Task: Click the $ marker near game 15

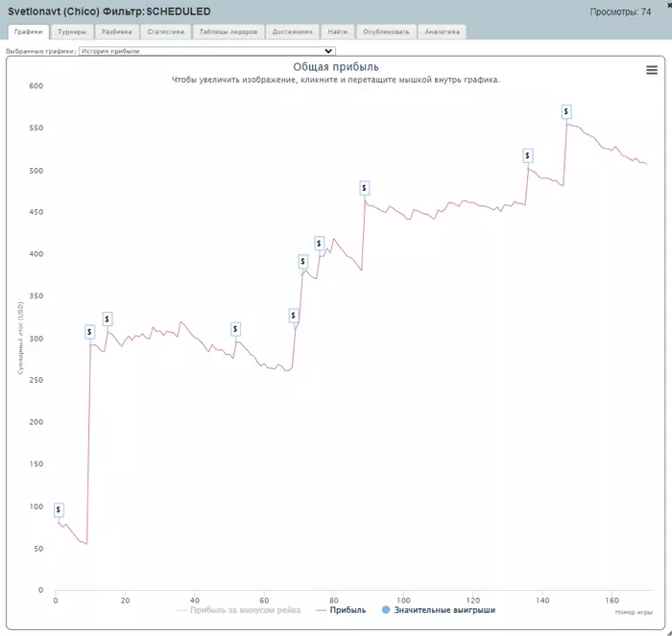Action: point(108,319)
